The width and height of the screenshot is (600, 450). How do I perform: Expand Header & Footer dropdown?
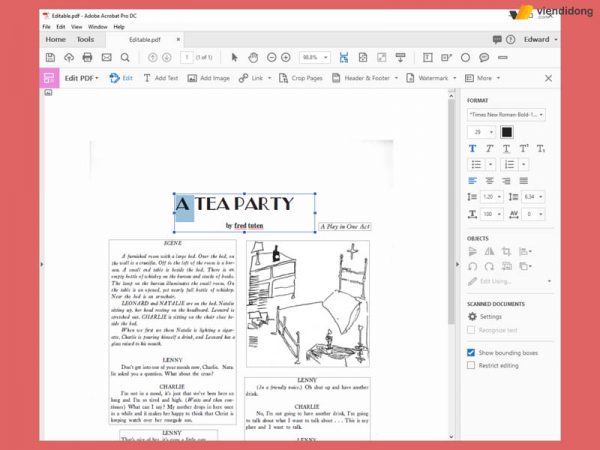pyautogui.click(x=396, y=78)
